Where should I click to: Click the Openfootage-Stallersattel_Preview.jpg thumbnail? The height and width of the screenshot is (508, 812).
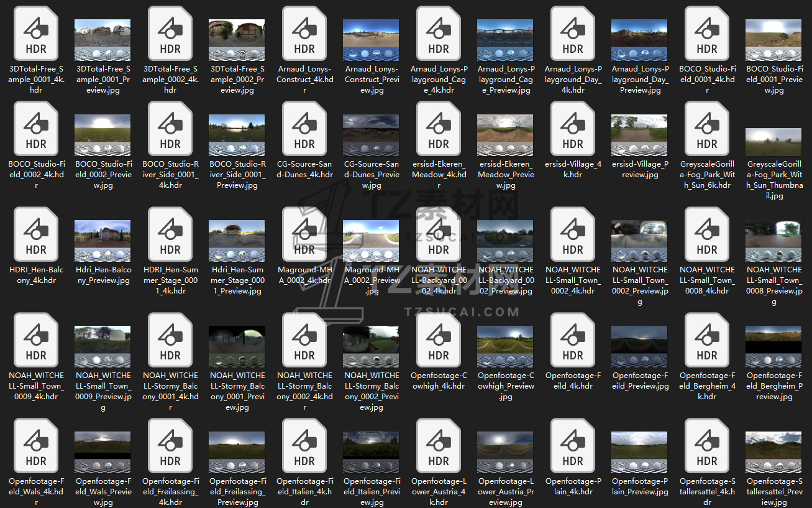click(773, 453)
